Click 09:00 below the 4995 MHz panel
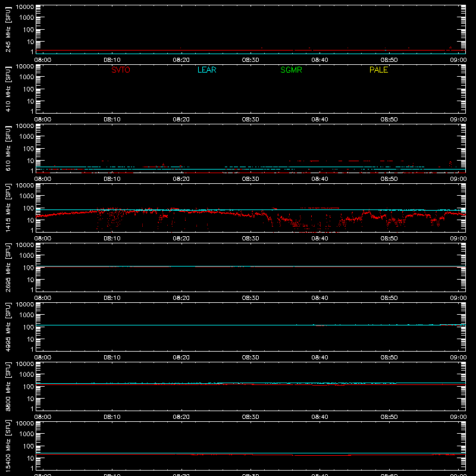The width and height of the screenshot is (476, 476). [x=458, y=358]
